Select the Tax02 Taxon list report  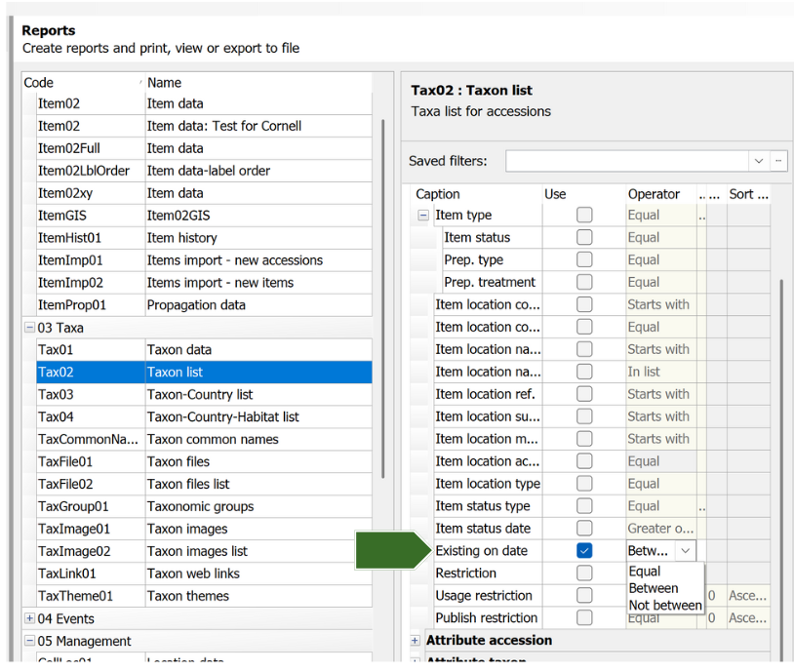(205, 372)
